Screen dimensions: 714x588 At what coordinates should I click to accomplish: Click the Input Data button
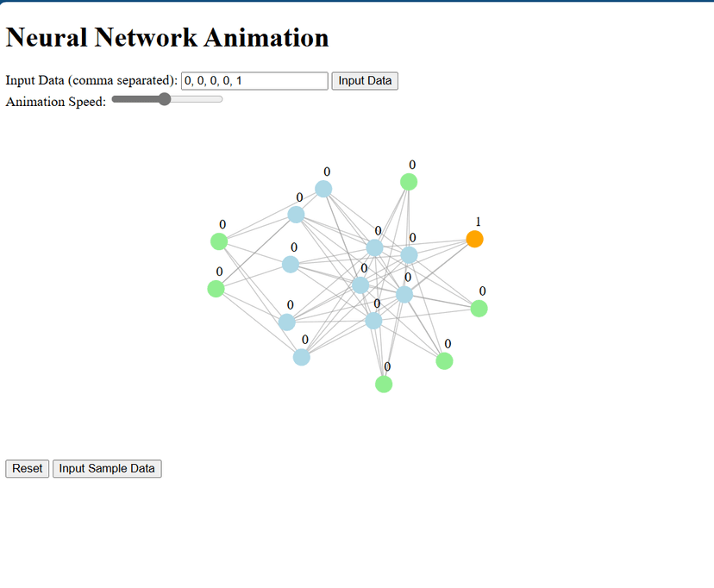[x=365, y=81]
